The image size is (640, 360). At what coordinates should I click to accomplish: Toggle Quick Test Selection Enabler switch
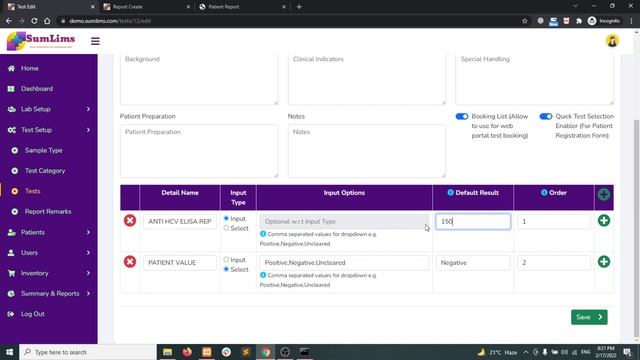click(x=546, y=116)
